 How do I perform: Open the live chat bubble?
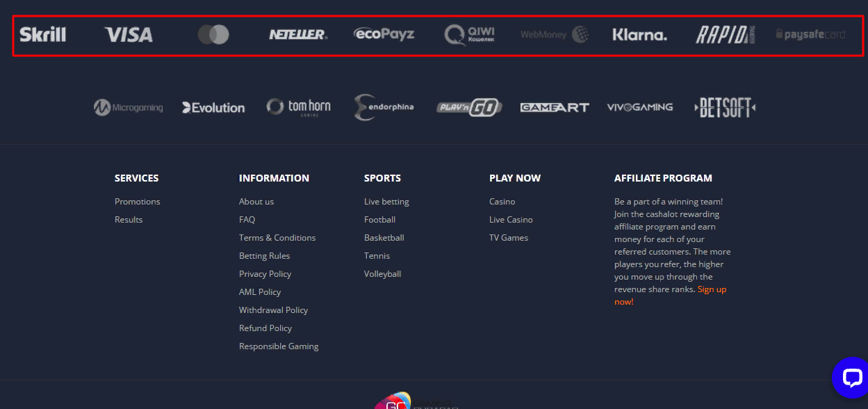point(851,378)
